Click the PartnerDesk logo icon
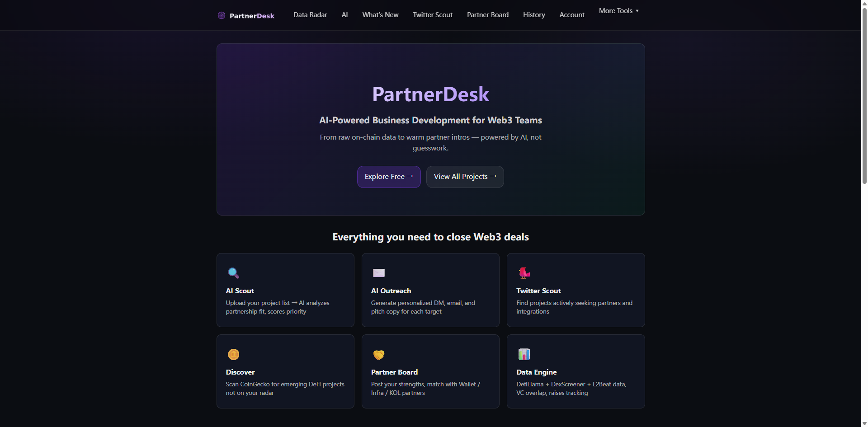This screenshot has height=427, width=868. pos(221,15)
